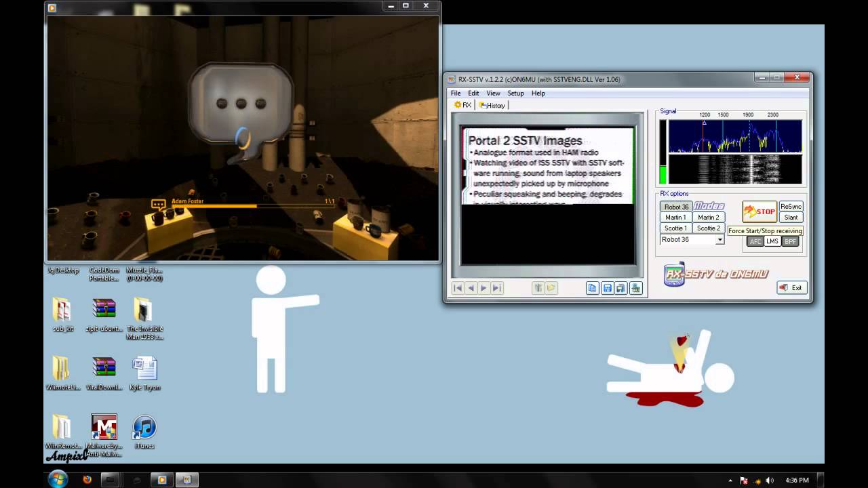
Task: Show hidden system tray icons
Action: coord(730,480)
